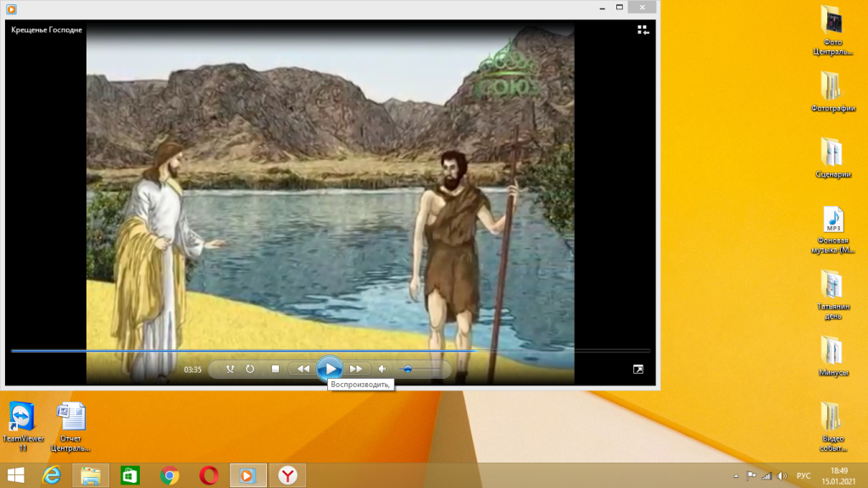The image size is (868, 488).
Task: Toggle shuffle mode in the player
Action: click(230, 369)
